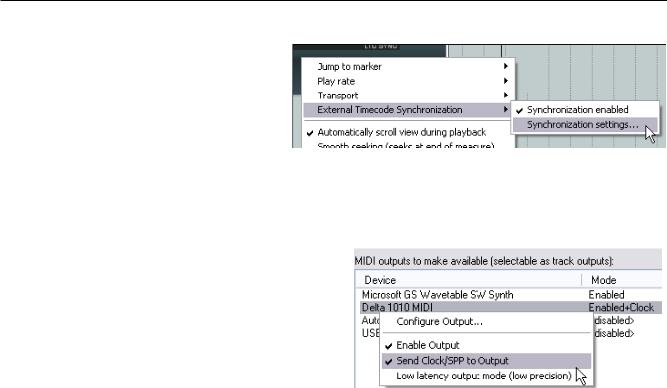667x388 pixels.
Task: Select External Timecode Synchronization menu entry
Action: pos(408,110)
